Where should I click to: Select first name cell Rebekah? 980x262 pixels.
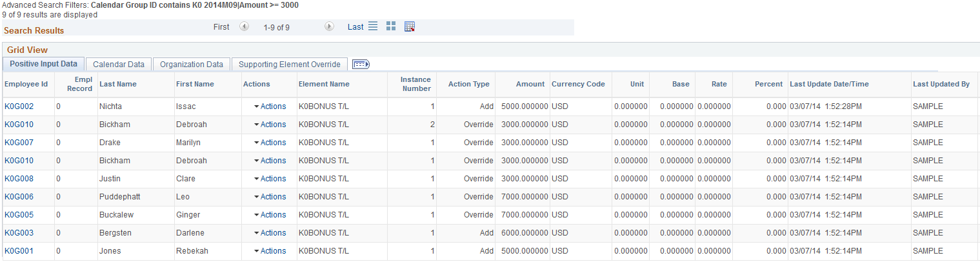192,251
